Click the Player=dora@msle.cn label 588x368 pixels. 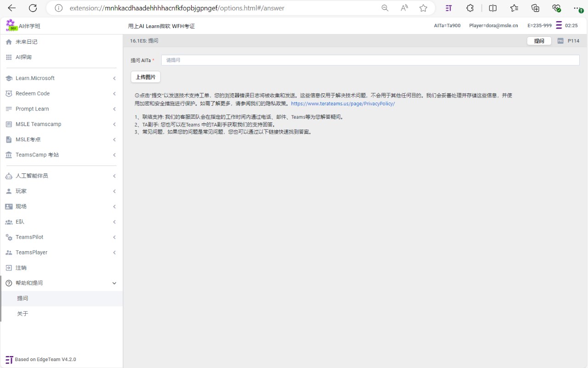click(493, 26)
